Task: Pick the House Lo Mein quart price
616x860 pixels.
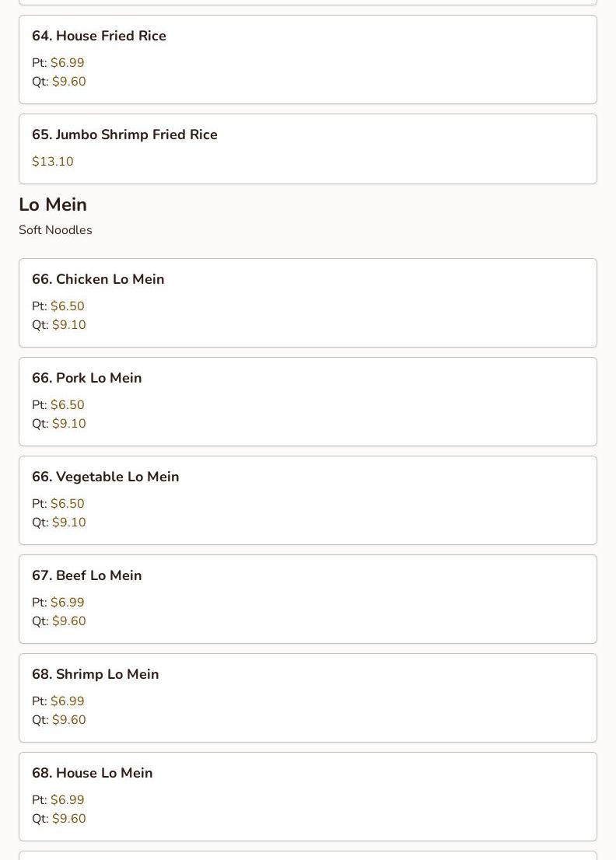Action: (x=68, y=819)
